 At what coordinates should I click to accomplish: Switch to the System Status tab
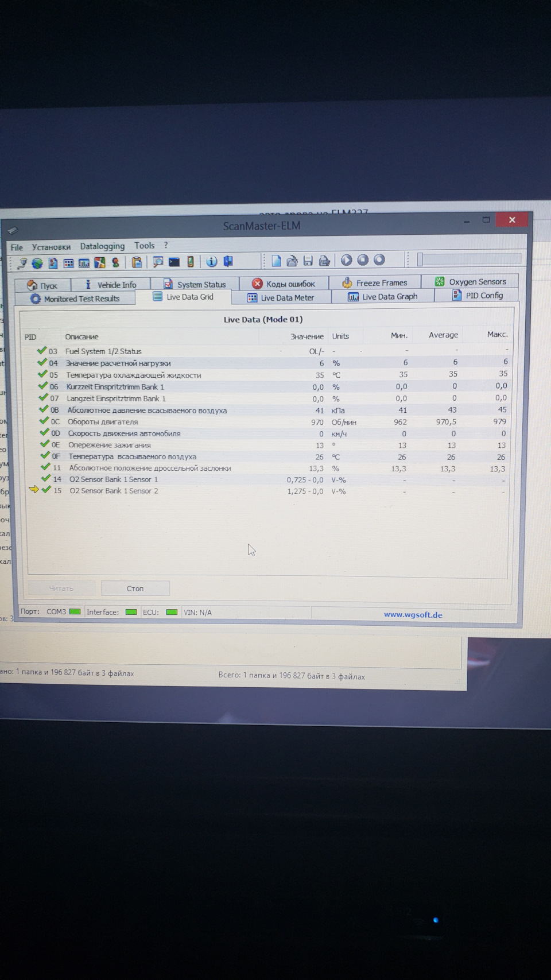tap(195, 284)
